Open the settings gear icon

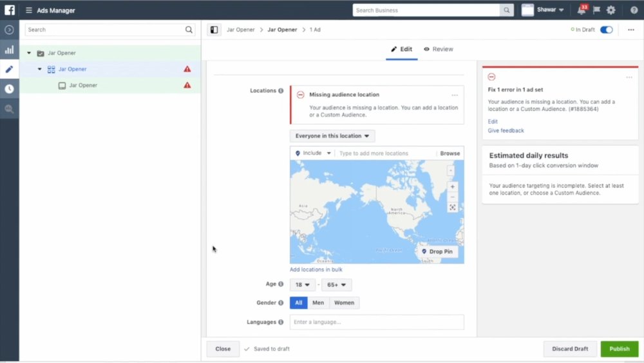click(611, 10)
